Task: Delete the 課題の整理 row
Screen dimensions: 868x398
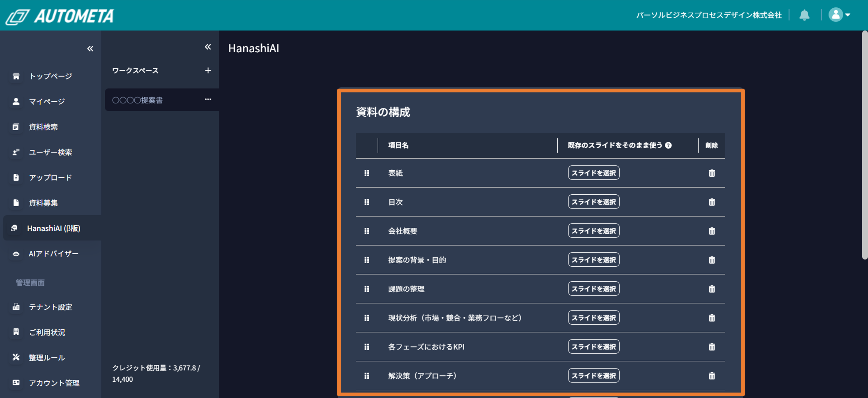Action: pos(711,289)
